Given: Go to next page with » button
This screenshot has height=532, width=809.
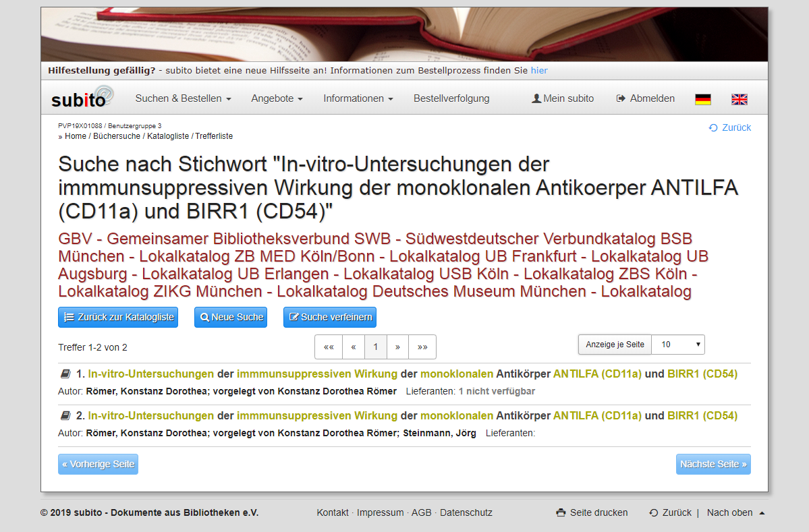Looking at the screenshot, I should (398, 347).
